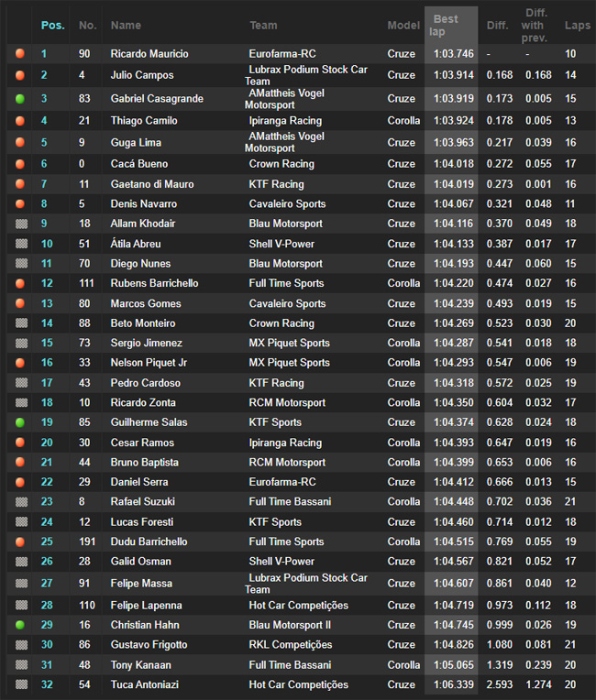
Task: Click the checkered flag icon for Tuca Antoniazi
Action: [x=21, y=684]
